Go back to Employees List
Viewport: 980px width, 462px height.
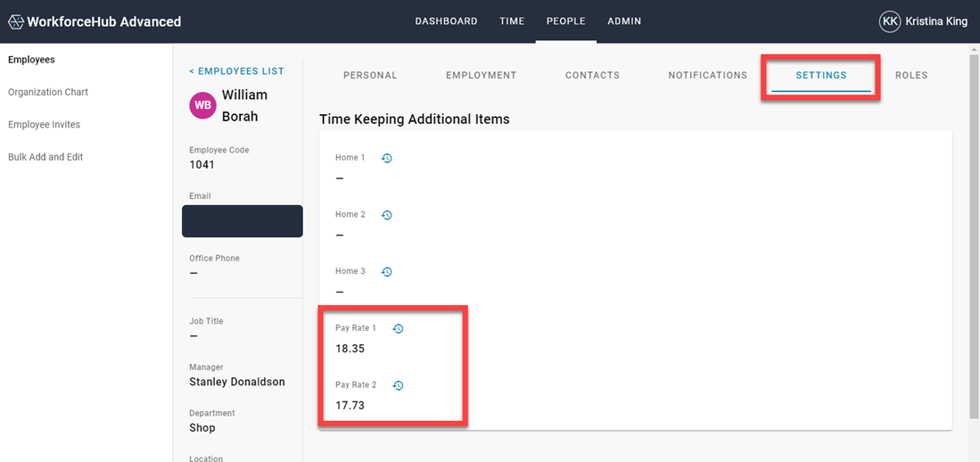click(236, 71)
